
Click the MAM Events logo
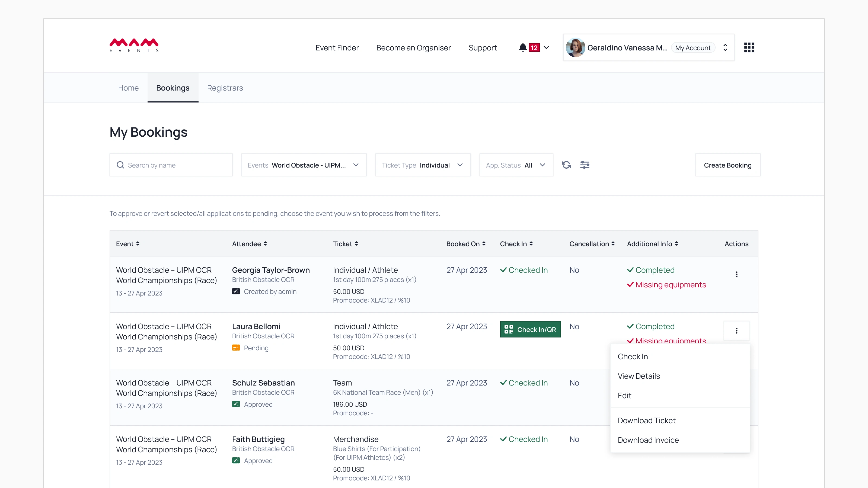tap(134, 46)
